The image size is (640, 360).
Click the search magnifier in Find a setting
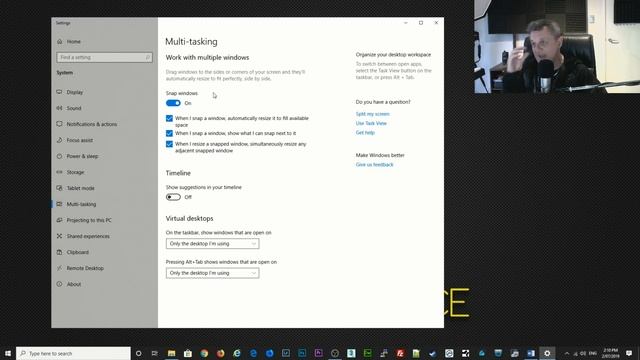pos(148,57)
